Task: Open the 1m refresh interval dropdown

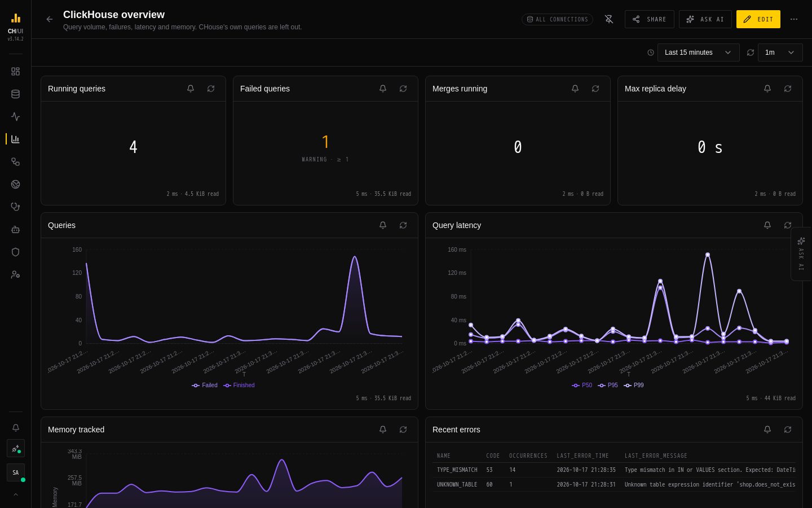Action: point(780,52)
